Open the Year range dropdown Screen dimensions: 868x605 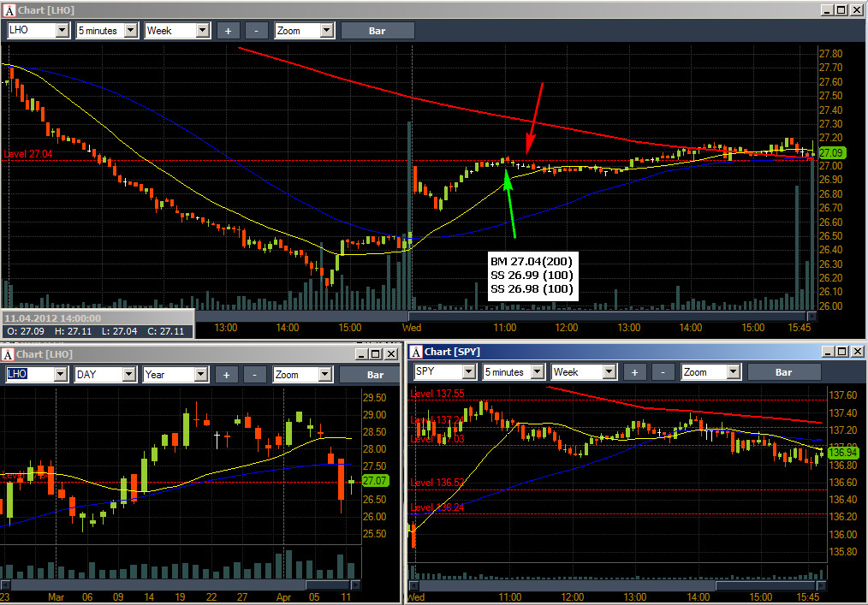click(x=201, y=375)
